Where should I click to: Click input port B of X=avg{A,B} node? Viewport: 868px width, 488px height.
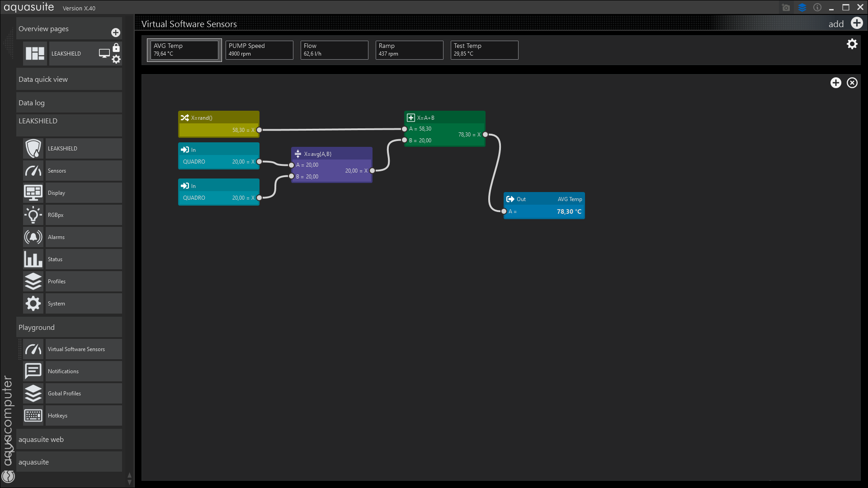[x=291, y=176]
